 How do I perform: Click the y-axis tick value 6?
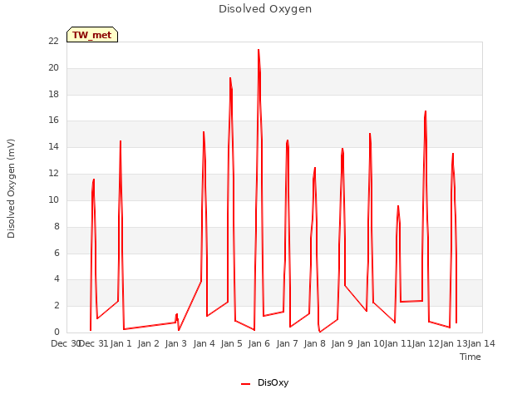pyautogui.click(x=57, y=253)
